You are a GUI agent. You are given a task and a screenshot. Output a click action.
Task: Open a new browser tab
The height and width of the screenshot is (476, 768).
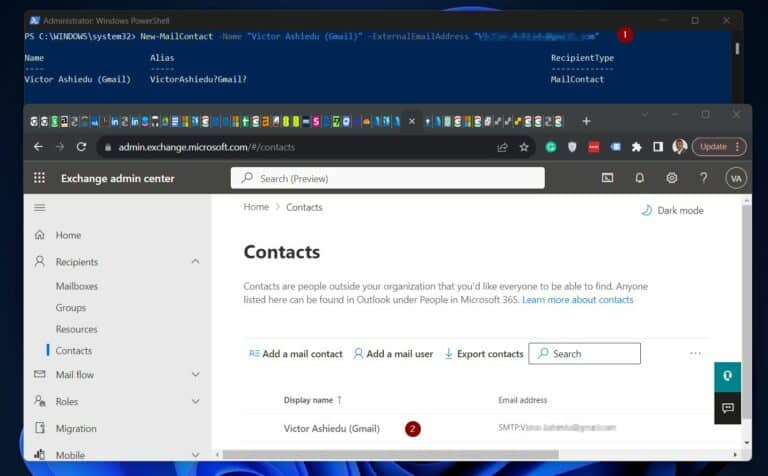pos(586,121)
